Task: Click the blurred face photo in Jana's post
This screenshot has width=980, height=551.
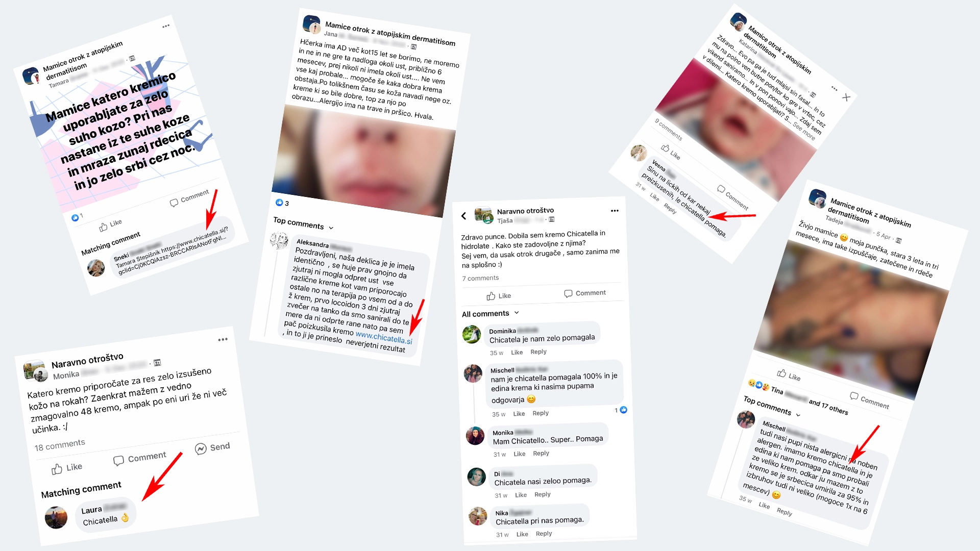Action: click(x=363, y=160)
